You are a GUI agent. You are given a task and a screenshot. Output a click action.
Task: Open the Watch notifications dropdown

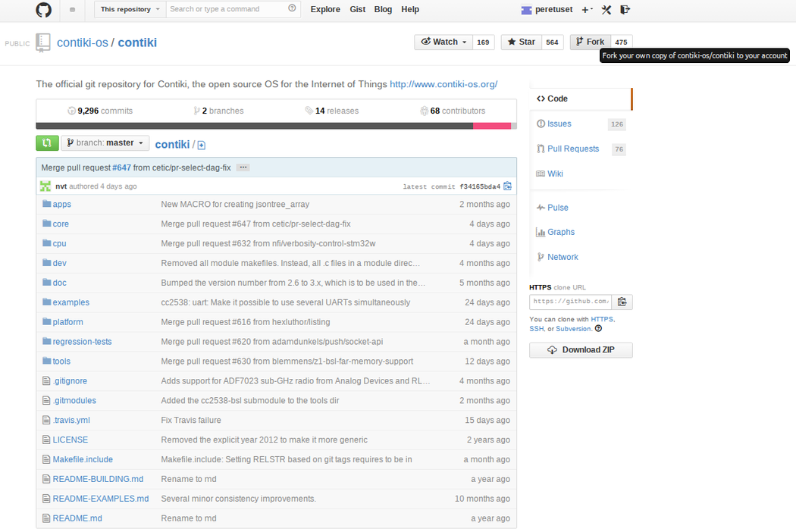[x=443, y=42]
